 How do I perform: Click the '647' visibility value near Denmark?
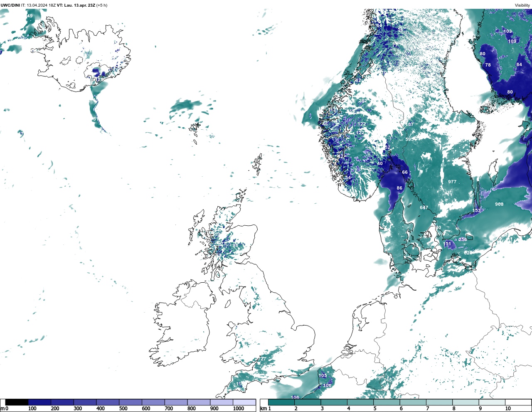coord(424,207)
